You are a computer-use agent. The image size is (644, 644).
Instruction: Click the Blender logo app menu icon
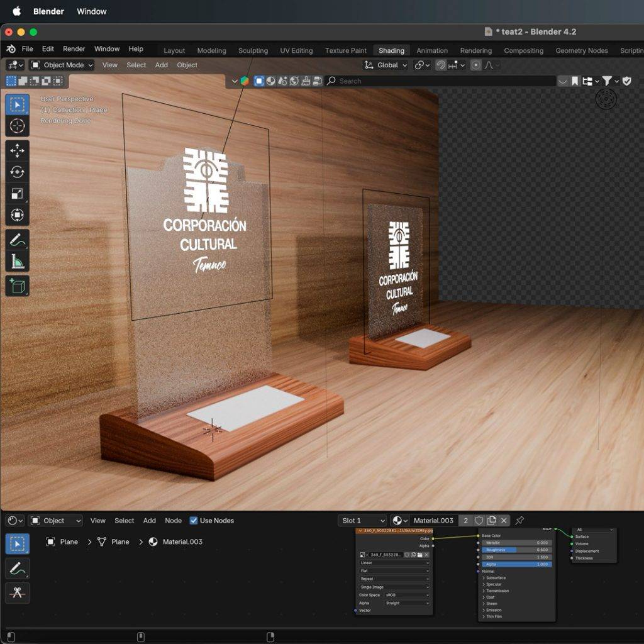11,49
